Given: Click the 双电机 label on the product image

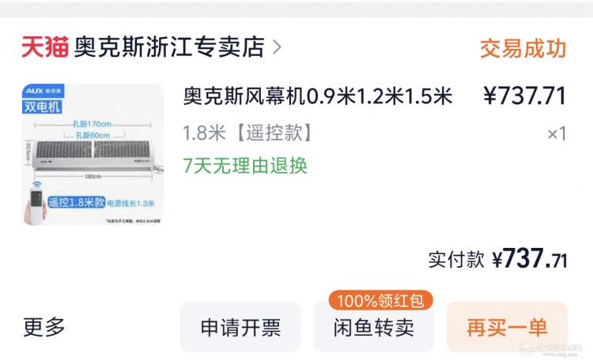Looking at the screenshot, I should coord(43,107).
